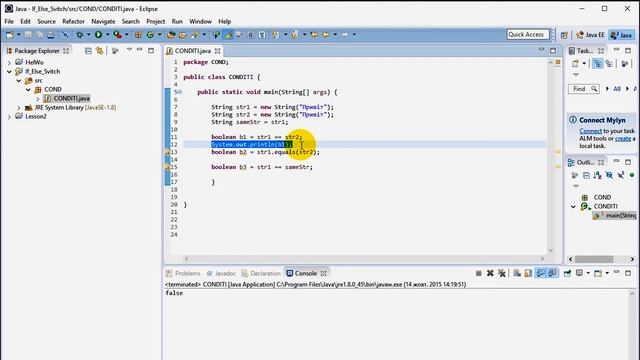Click the Run green play button
The height and width of the screenshot is (360, 640).
pyautogui.click(x=98, y=35)
